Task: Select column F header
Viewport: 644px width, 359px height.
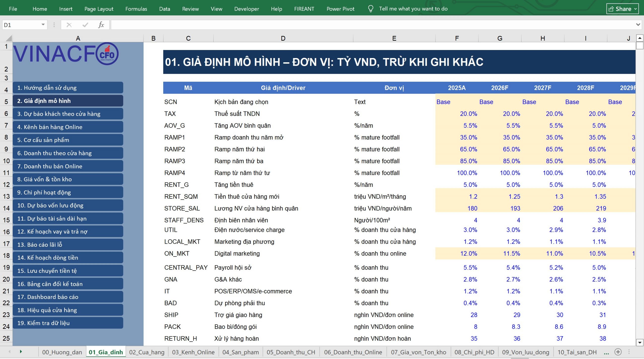Action: click(457, 38)
